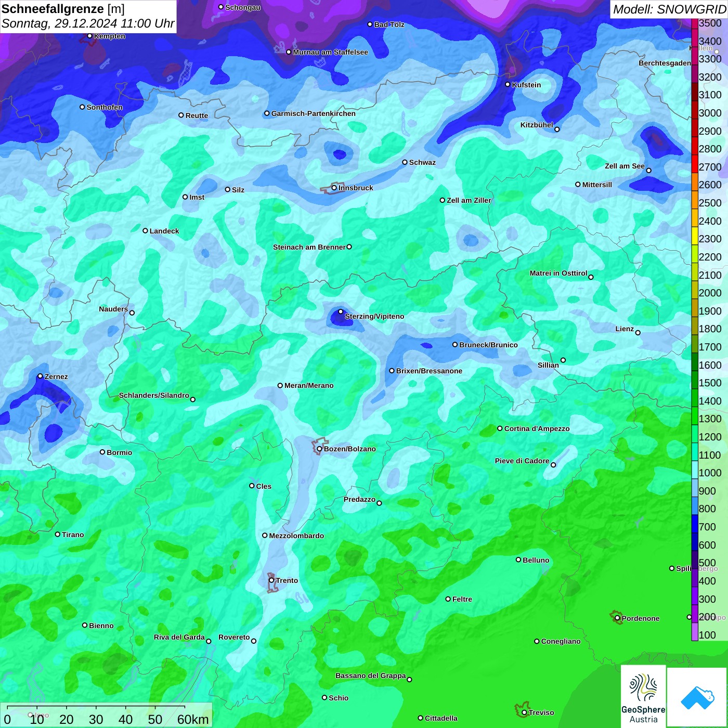Click the Bozen/Bolzano city label
728x728 pixels.
350,449
